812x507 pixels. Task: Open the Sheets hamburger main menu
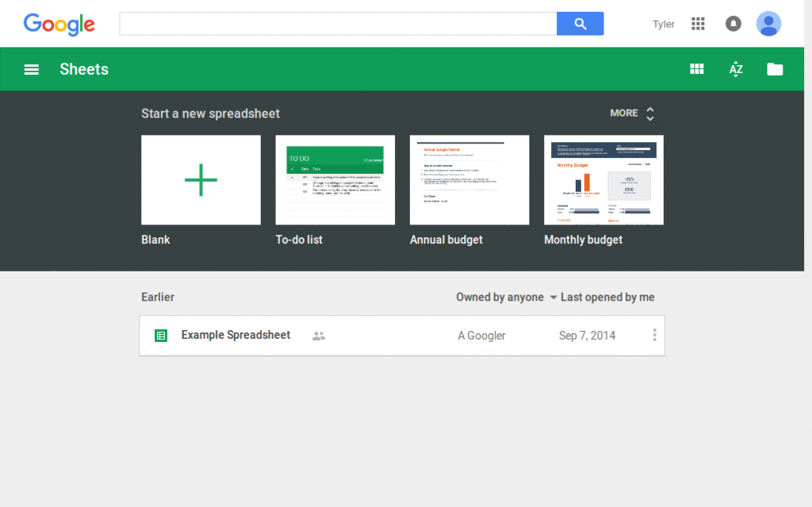32,70
